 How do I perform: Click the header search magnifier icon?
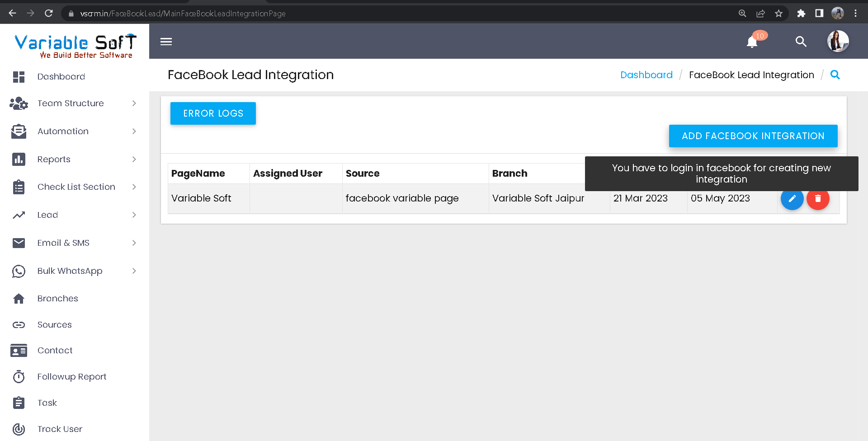801,42
